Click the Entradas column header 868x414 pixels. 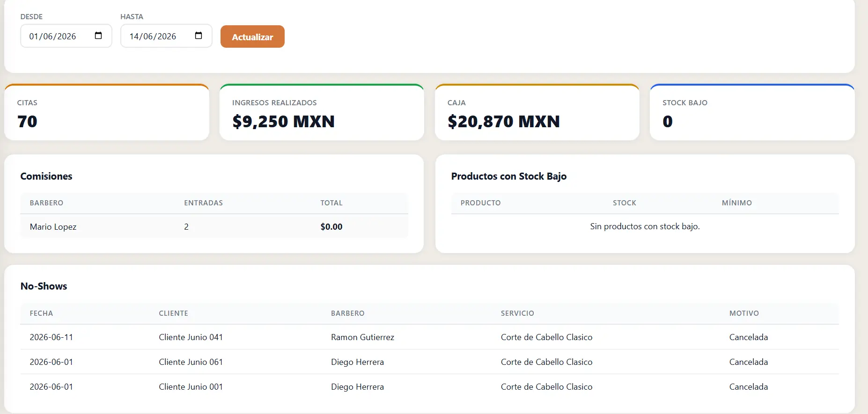[x=203, y=203]
